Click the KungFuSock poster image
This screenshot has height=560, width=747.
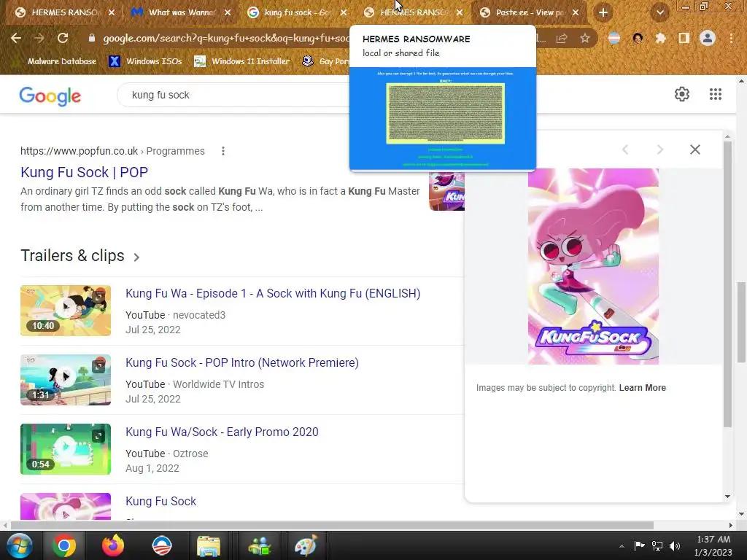point(593,266)
